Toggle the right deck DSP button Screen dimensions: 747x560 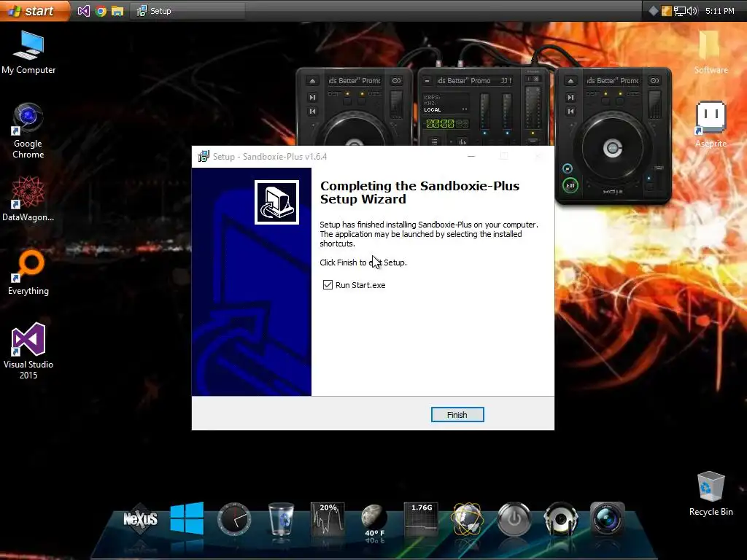coord(605,101)
